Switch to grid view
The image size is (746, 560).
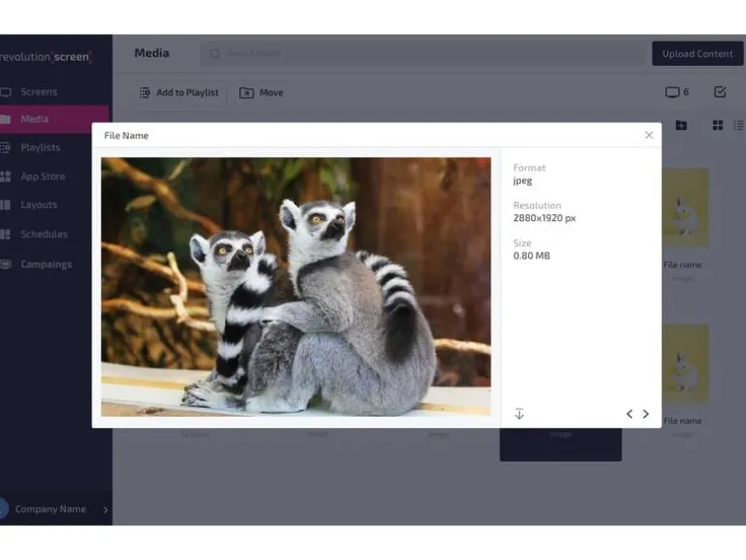coord(718,125)
